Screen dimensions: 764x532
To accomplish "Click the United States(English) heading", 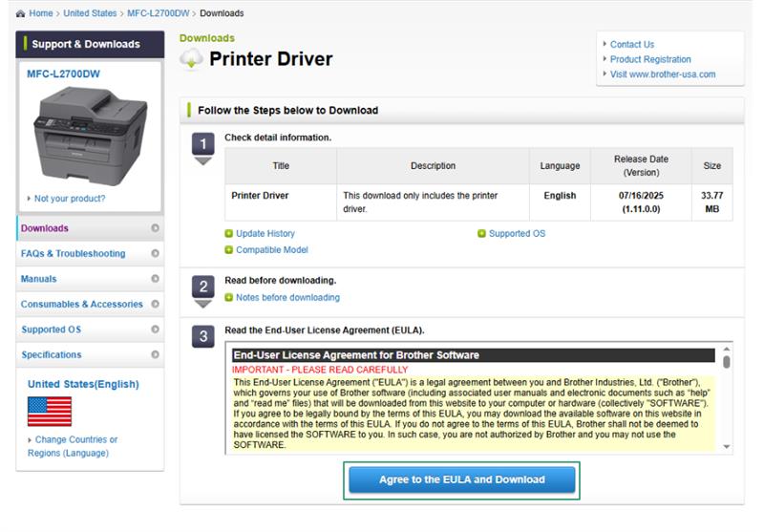I will click(x=83, y=384).
